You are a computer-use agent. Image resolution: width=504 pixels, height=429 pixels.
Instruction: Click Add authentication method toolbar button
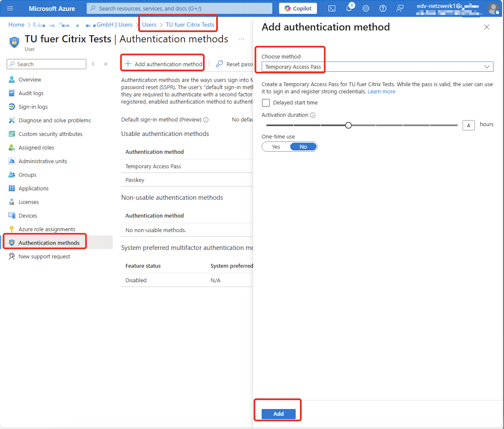click(163, 64)
